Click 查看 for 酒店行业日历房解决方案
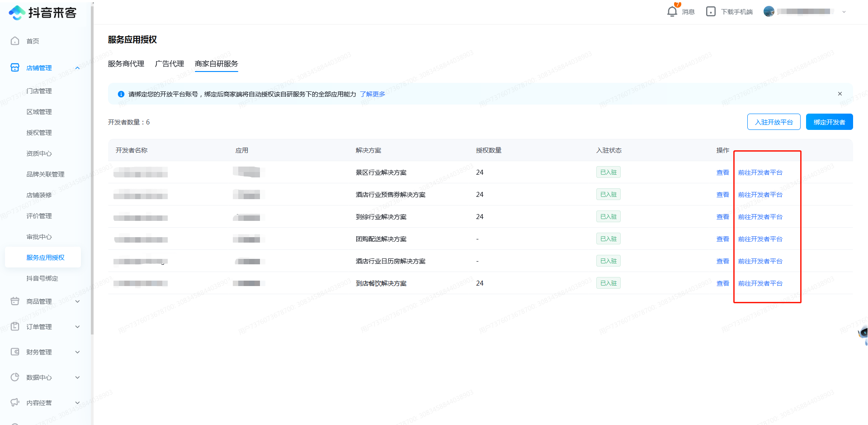868x425 pixels. point(722,261)
